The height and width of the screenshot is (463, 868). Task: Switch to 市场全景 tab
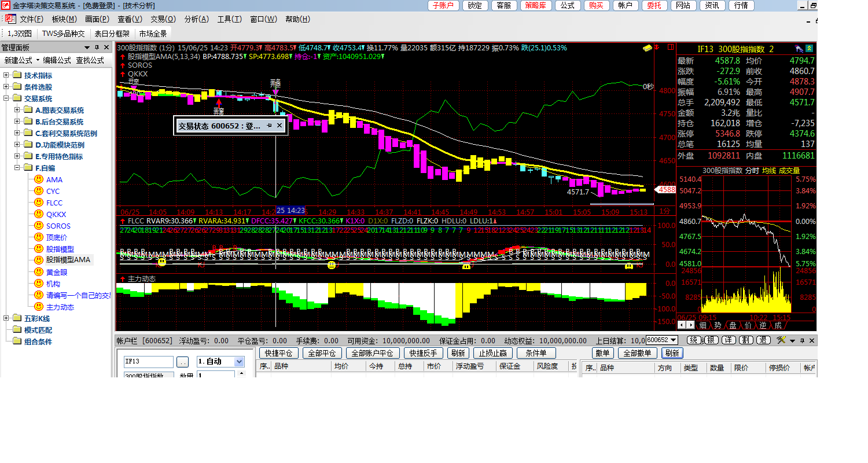[x=153, y=34]
